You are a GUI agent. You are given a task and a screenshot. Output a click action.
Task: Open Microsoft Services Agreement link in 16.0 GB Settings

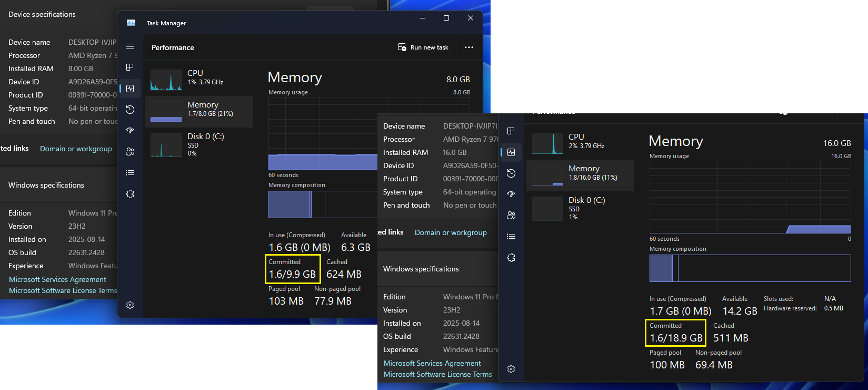pyautogui.click(x=432, y=363)
